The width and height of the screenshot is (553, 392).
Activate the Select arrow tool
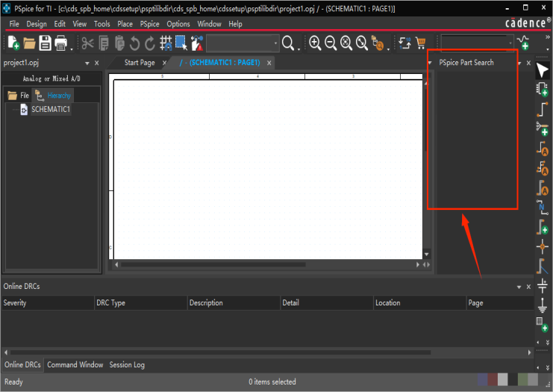pos(542,70)
